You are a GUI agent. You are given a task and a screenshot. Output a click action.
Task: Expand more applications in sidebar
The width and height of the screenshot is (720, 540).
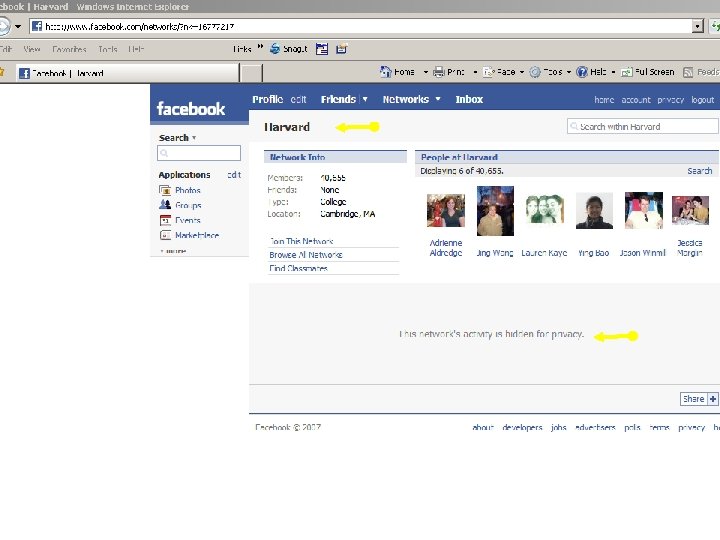tap(173, 251)
